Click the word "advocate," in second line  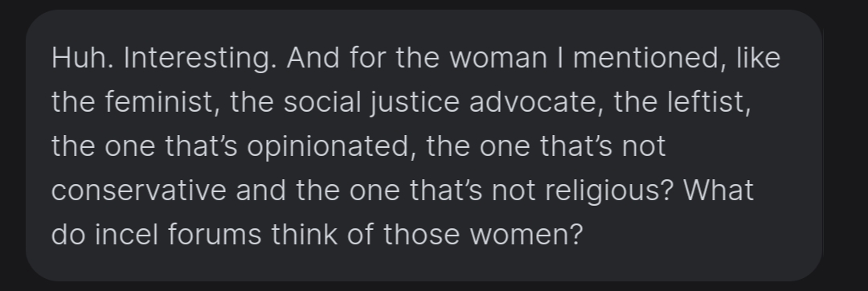[536, 102]
